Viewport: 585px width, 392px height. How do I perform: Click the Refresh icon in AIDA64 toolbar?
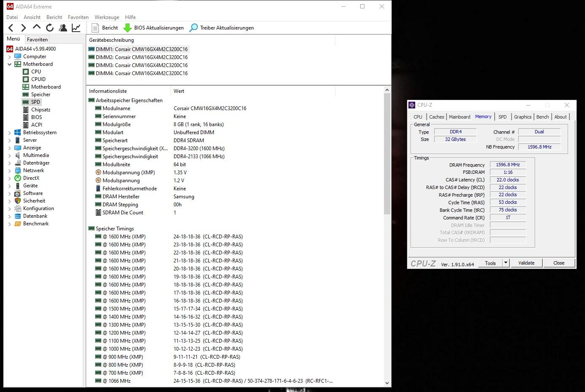(50, 28)
